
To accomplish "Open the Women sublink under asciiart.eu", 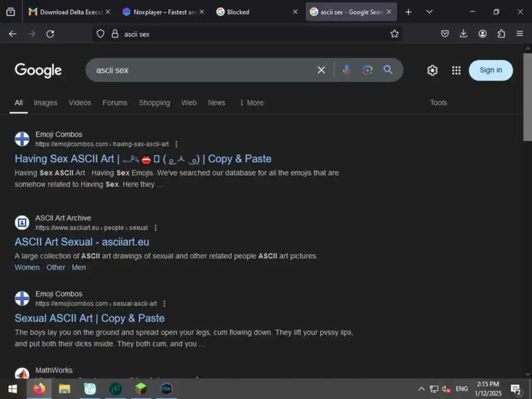I will tap(27, 268).
